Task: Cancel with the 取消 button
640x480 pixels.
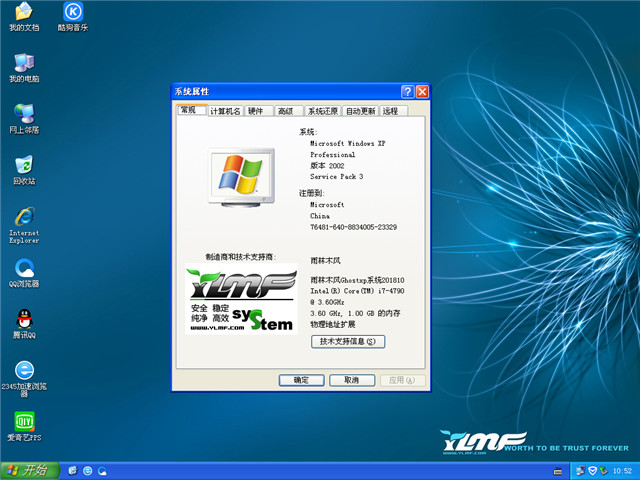Action: 352,380
